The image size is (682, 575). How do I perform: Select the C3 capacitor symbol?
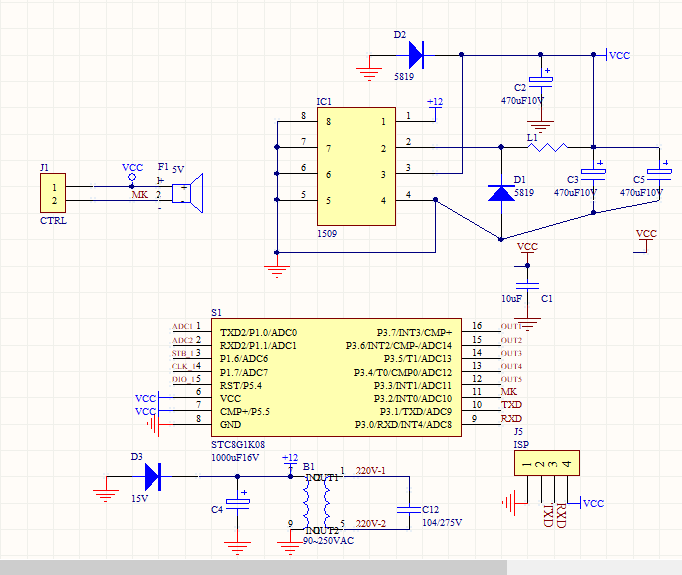coord(593,173)
